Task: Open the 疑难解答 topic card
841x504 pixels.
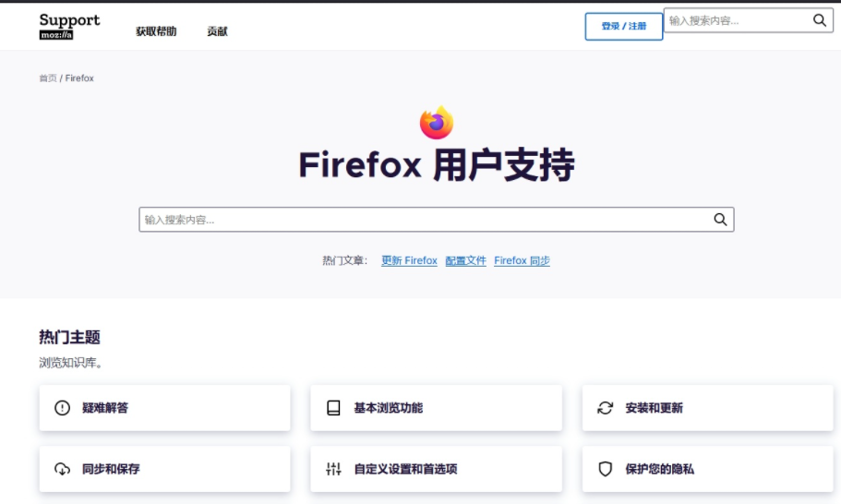Action: coord(164,408)
